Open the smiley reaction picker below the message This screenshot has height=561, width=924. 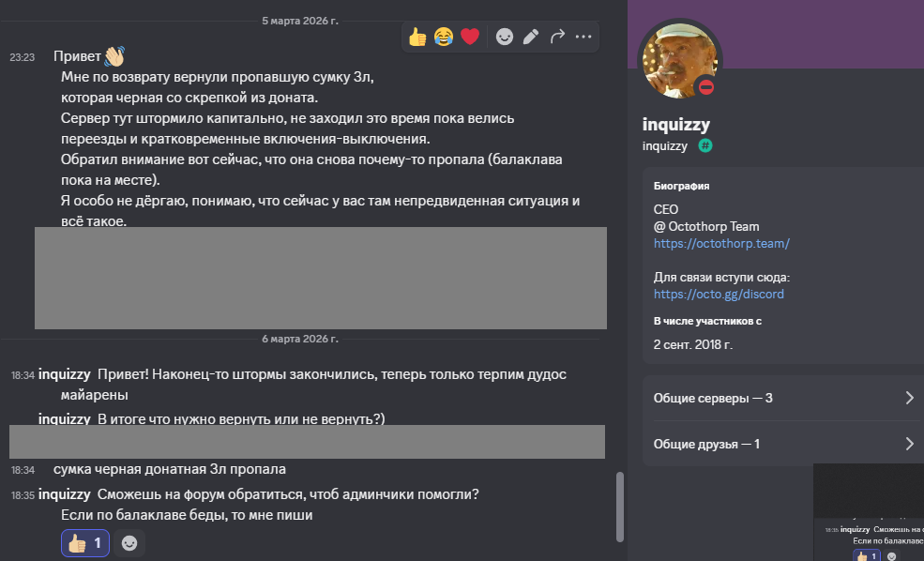[129, 543]
